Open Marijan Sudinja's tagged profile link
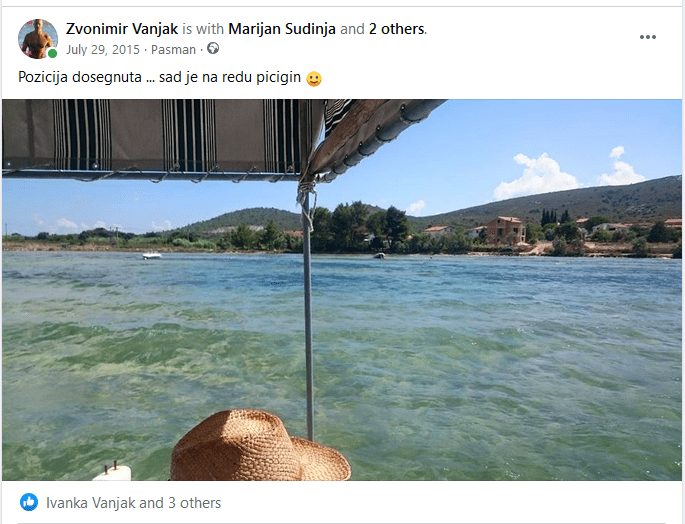 click(282, 29)
